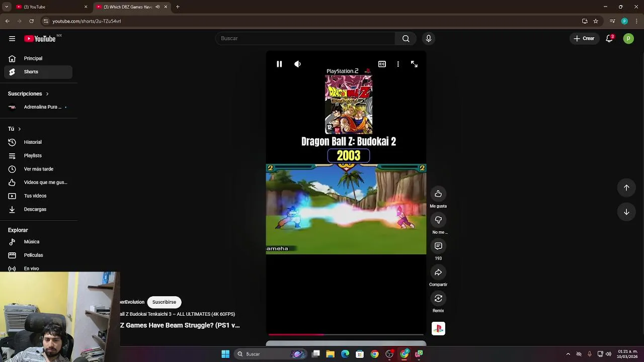Open Música under Explorar
The width and height of the screenshot is (644, 362).
pos(38,241)
